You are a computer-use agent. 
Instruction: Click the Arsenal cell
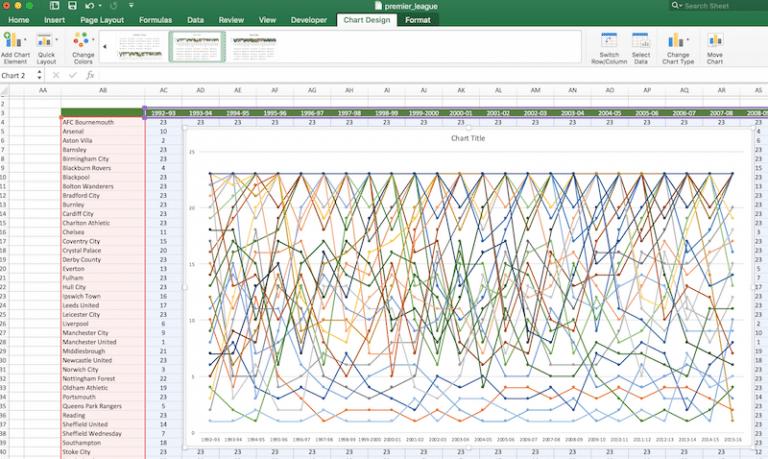coord(103,131)
